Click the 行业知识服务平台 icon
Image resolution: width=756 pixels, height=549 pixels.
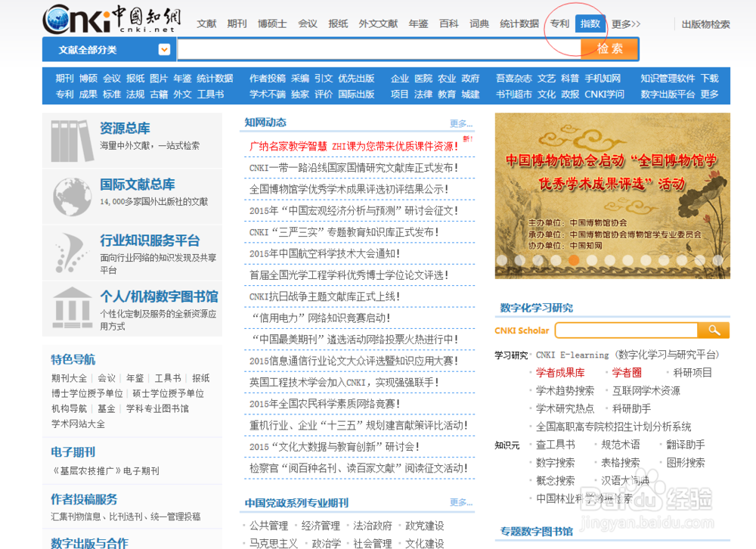[x=73, y=253]
